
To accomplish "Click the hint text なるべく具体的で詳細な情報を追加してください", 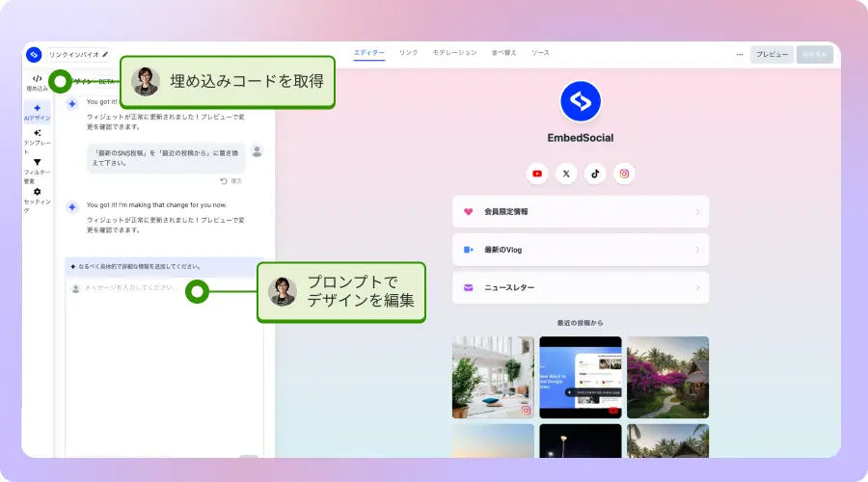I will (139, 266).
